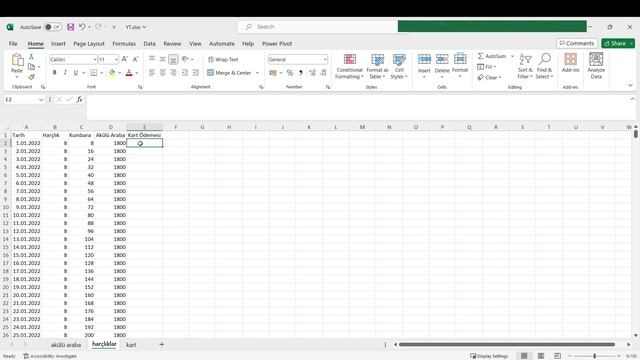This screenshot has height=360, width=640.
Task: Click the Insert cells icon
Action: coord(424,60)
